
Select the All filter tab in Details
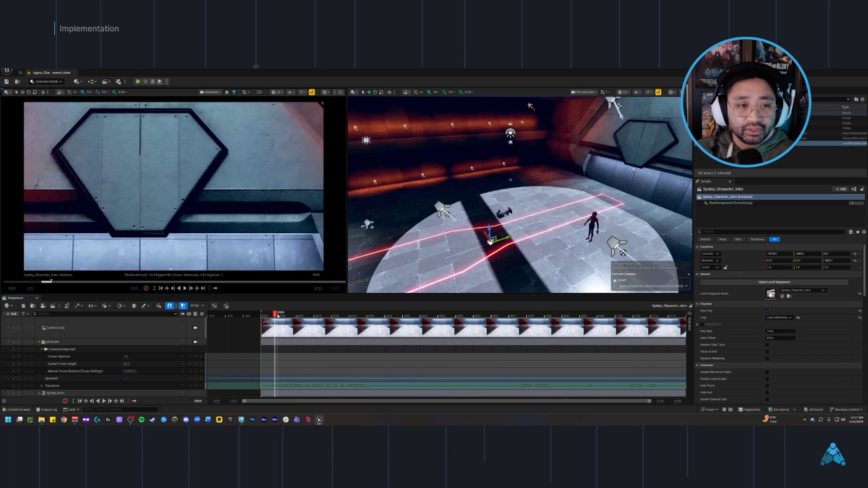click(774, 239)
